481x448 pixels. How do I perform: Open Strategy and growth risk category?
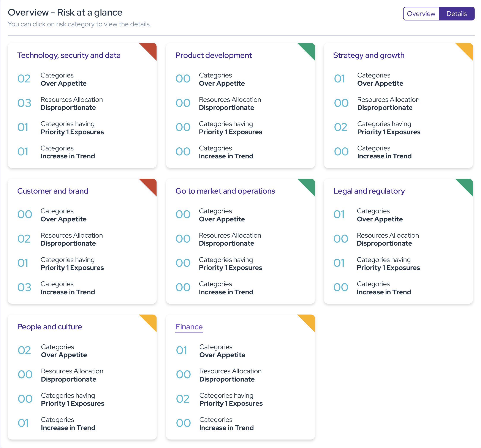(x=369, y=55)
